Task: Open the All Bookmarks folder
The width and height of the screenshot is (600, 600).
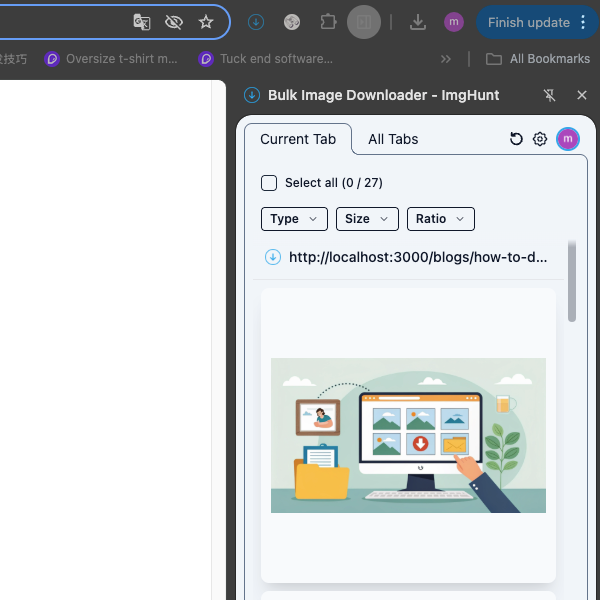Action: 538,59
